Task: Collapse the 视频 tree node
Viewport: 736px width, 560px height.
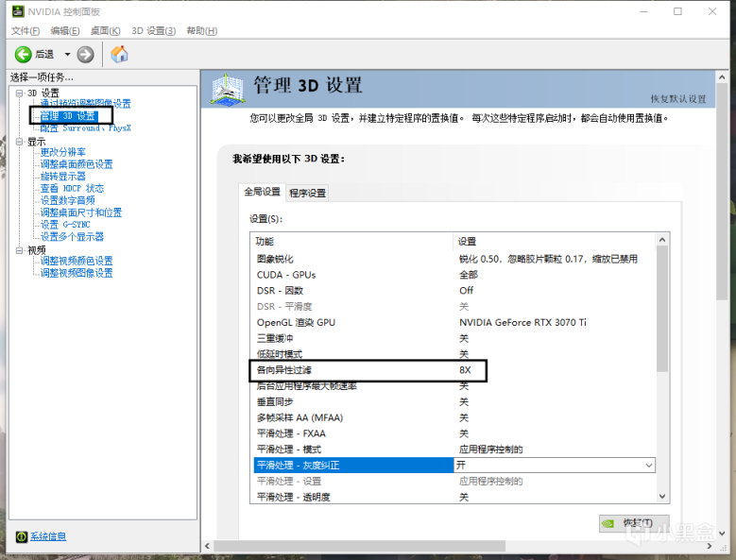Action: click(19, 250)
